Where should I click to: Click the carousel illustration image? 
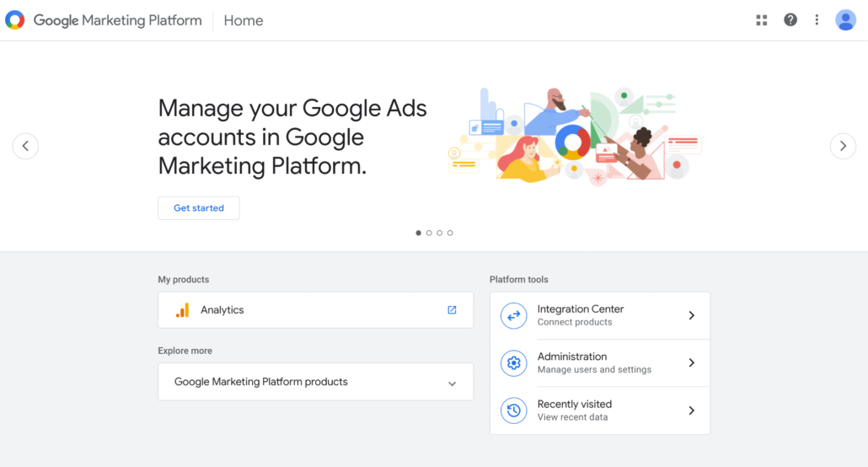575,136
